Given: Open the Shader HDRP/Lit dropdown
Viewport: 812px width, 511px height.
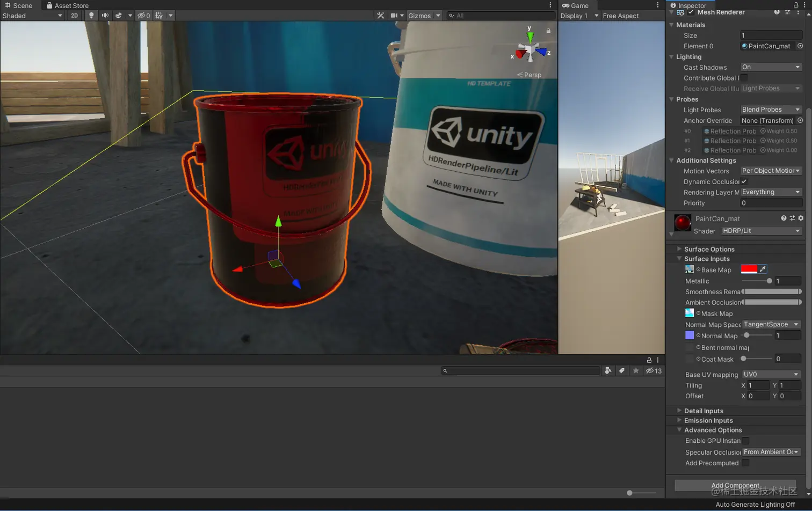Looking at the screenshot, I should (x=762, y=231).
